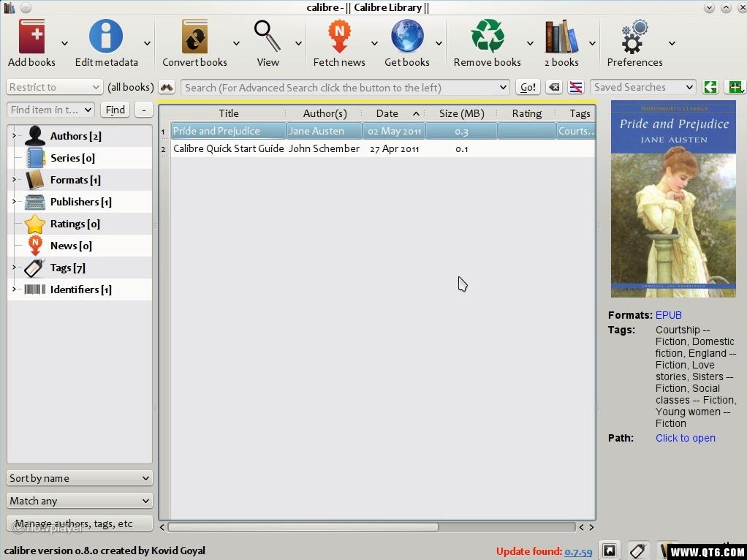Viewport: 747px width, 560px height.
Task: Click Manage authors, tags, etc button
Action: click(80, 523)
